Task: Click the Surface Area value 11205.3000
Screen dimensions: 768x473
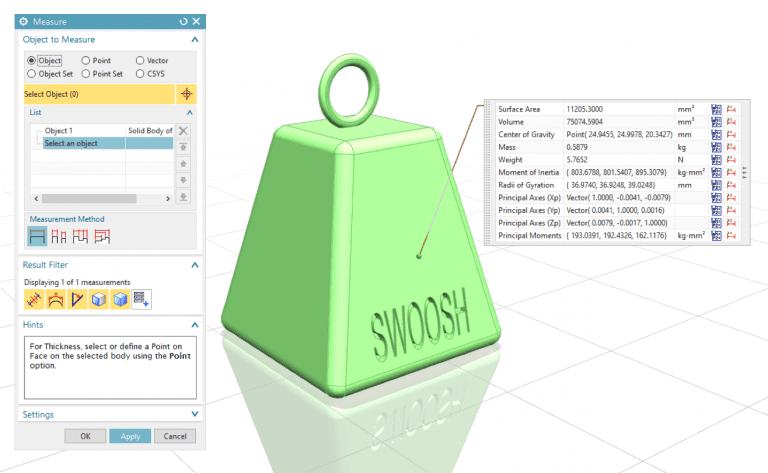Action: (x=584, y=109)
